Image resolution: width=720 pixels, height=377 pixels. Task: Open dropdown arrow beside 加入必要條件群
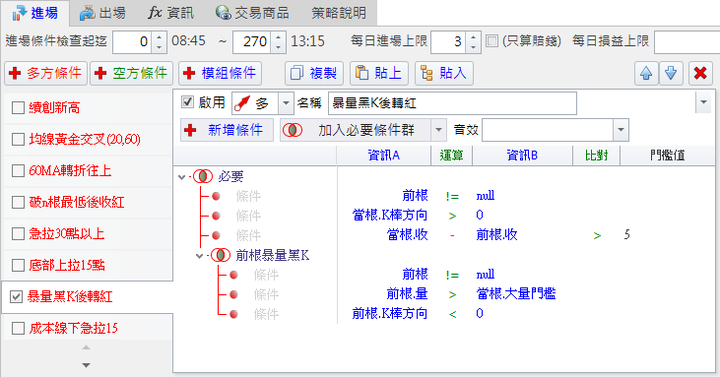(439, 130)
